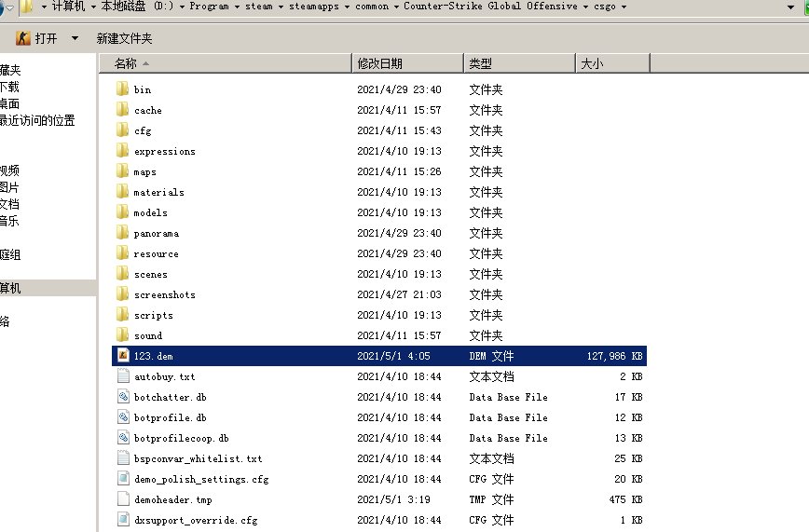This screenshot has height=532, width=809.
Task: Click the screenshots folder icon
Action: coord(122,294)
